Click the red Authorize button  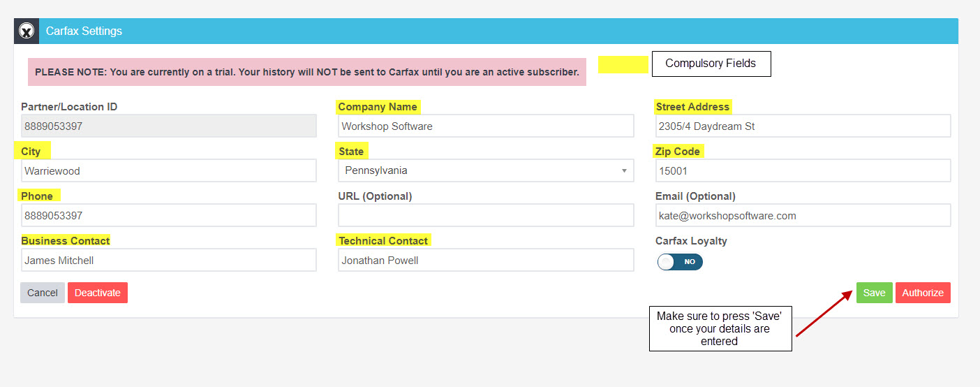pos(923,293)
